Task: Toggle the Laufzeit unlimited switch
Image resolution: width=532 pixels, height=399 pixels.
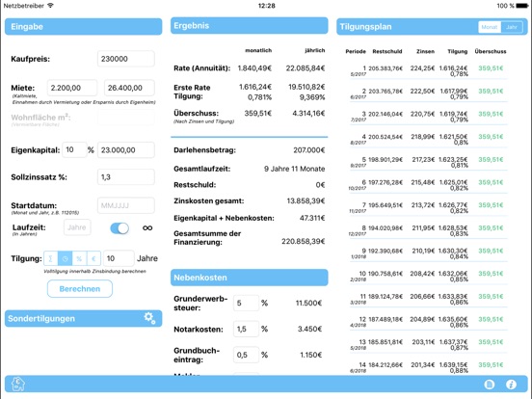Action: pos(120,228)
